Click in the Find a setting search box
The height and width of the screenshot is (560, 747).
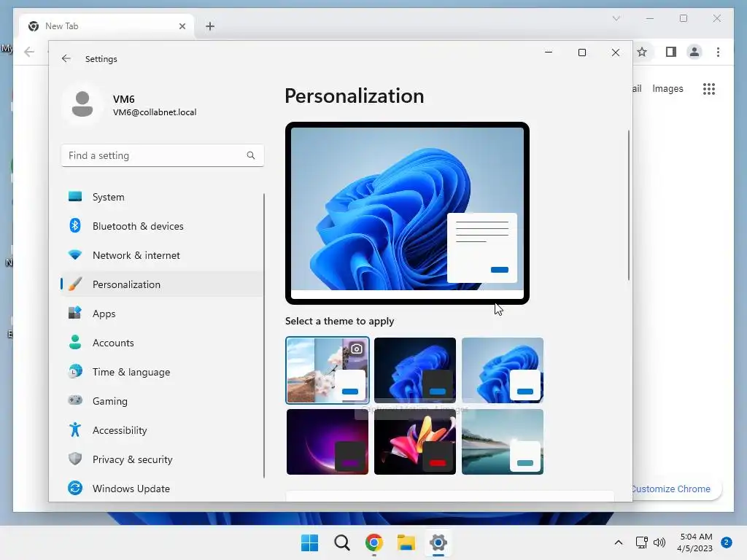pos(163,155)
